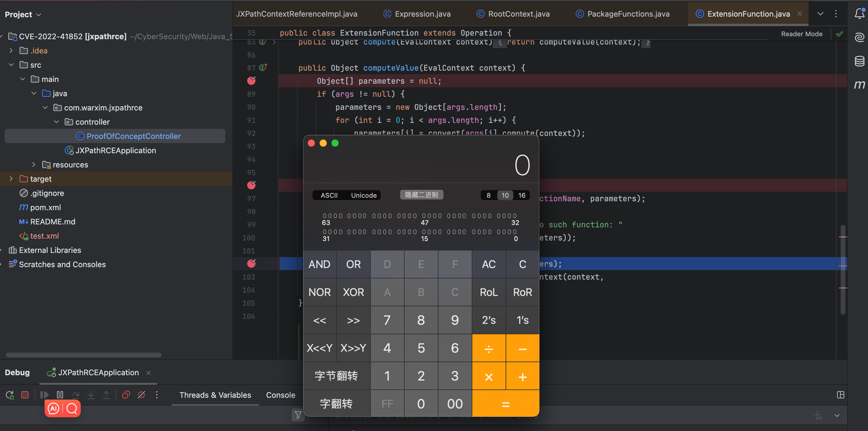
Task: Open the editor tab list dropdown chevron
Action: [820, 13]
